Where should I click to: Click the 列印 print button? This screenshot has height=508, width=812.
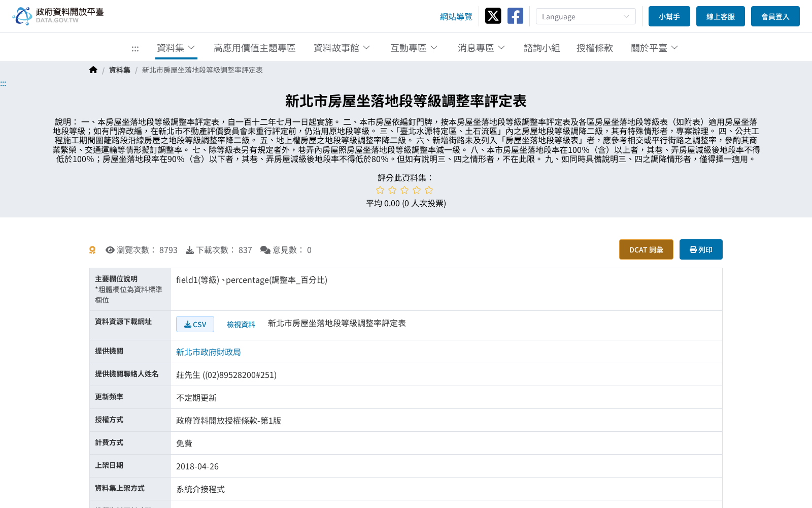pyautogui.click(x=701, y=249)
